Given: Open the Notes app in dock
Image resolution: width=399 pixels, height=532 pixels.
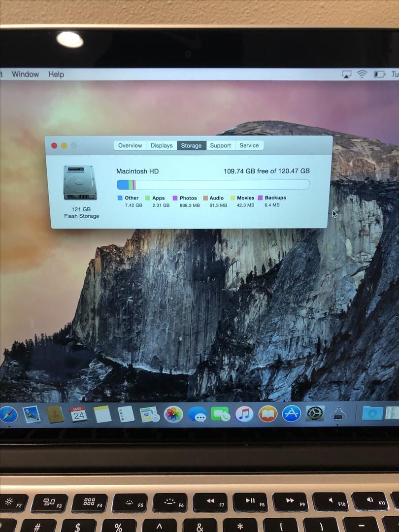Looking at the screenshot, I should [x=102, y=414].
